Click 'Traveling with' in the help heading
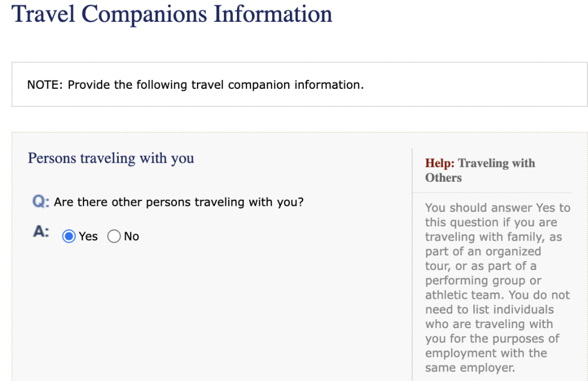Viewport: 588px width, 381px height. (497, 163)
